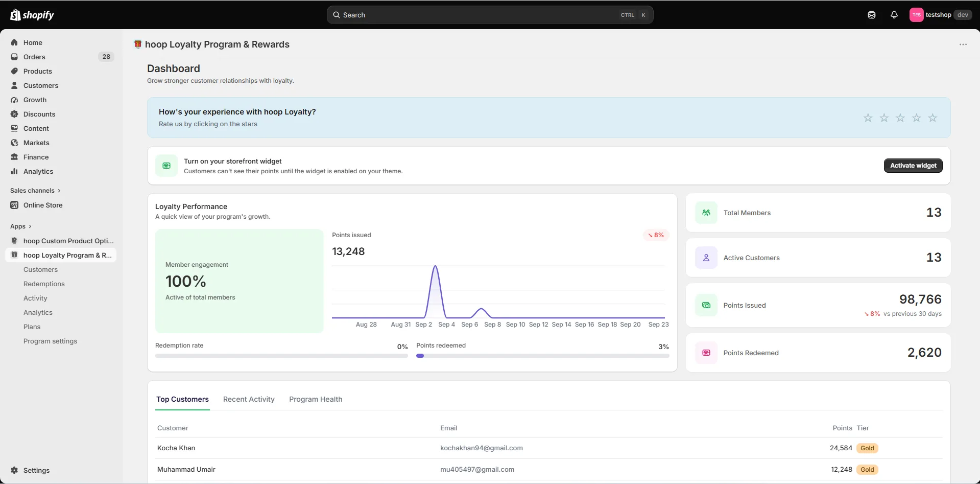Screen dimensions: 980x484
Task: Click the kochakhan94@gmail.com email cell
Action: pyautogui.click(x=482, y=448)
